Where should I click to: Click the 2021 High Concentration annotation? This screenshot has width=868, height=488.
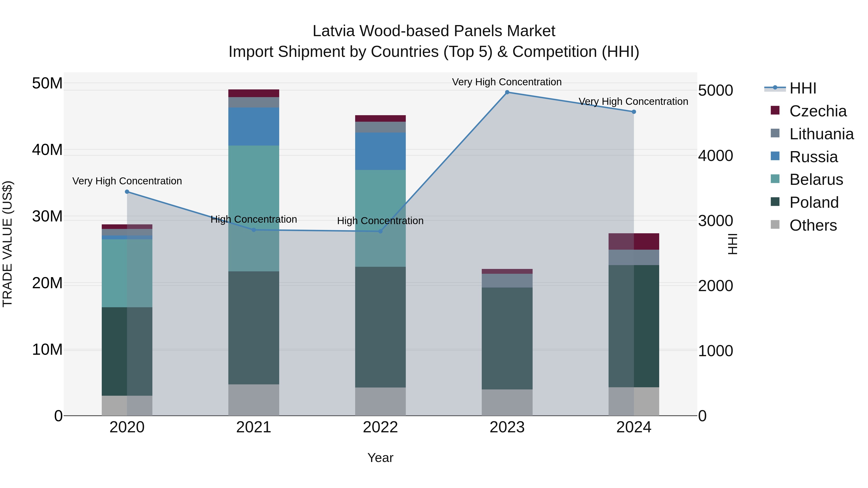click(254, 219)
